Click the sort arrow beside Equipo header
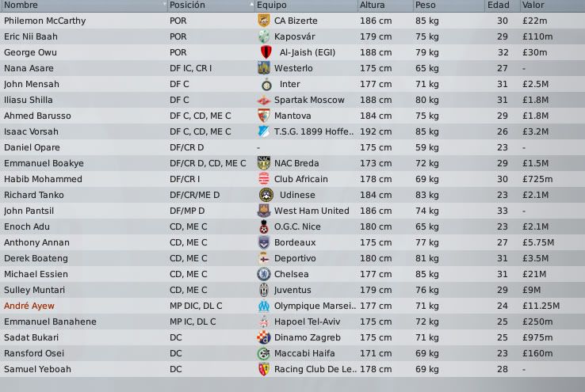Viewport: 585px width, 392px height. coord(252,5)
